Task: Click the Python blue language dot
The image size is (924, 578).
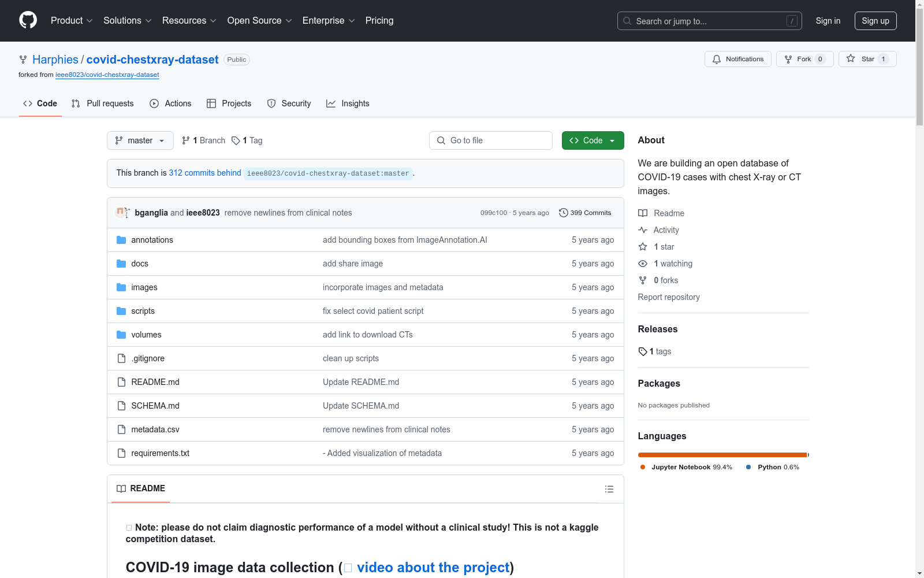Action: tap(748, 467)
